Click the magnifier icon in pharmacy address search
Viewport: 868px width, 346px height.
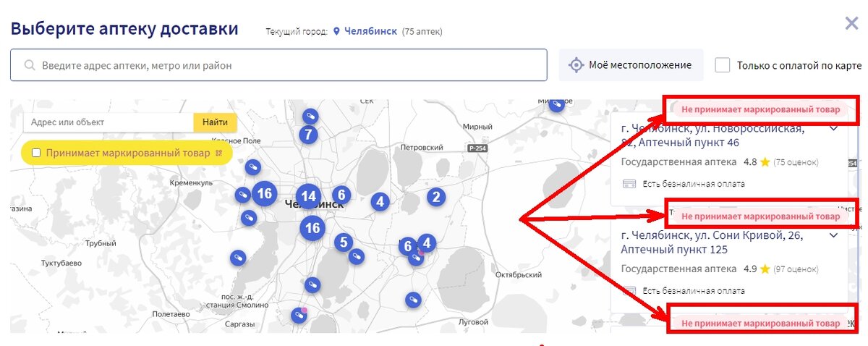coord(30,65)
